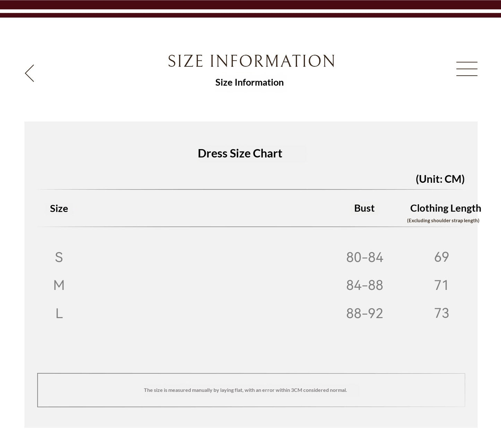The image size is (501, 448).
Task: Click the excluding shoulder strap length note
Action: pos(443,221)
